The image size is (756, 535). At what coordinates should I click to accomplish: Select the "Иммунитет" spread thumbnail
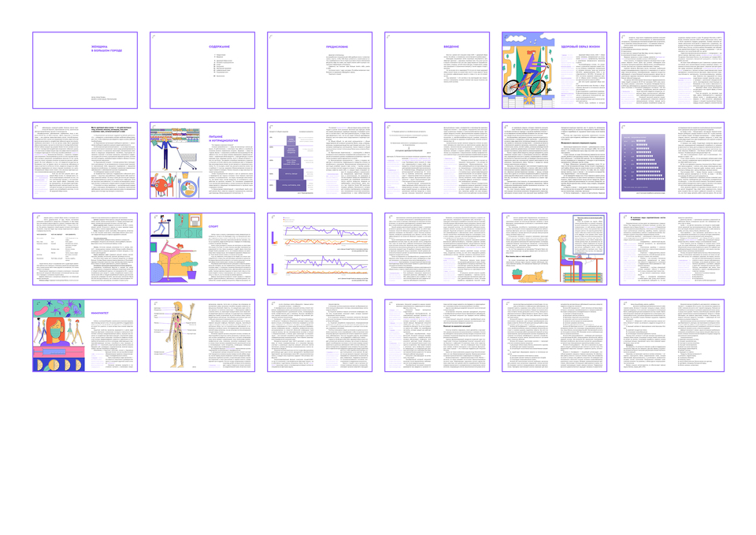[85, 336]
